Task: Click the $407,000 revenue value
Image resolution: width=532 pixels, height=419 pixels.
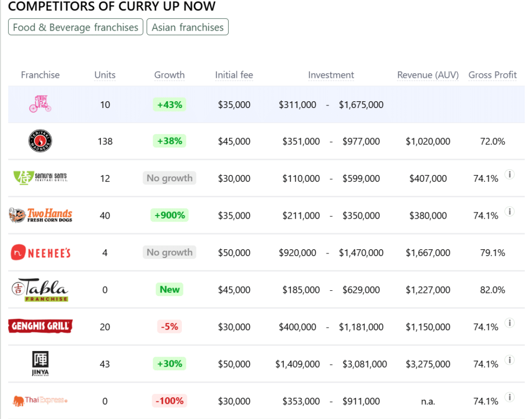Action: 428,178
